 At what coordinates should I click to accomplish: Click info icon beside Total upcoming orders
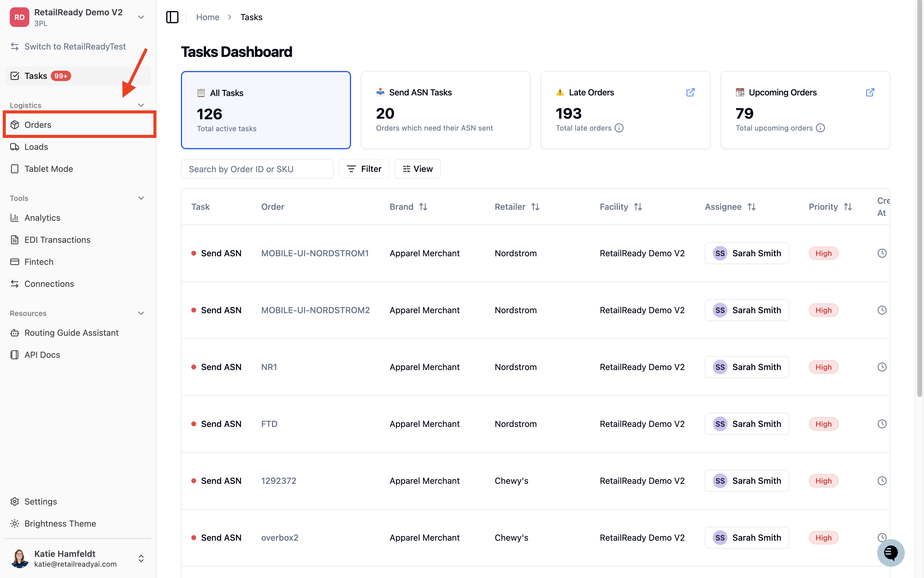click(820, 128)
